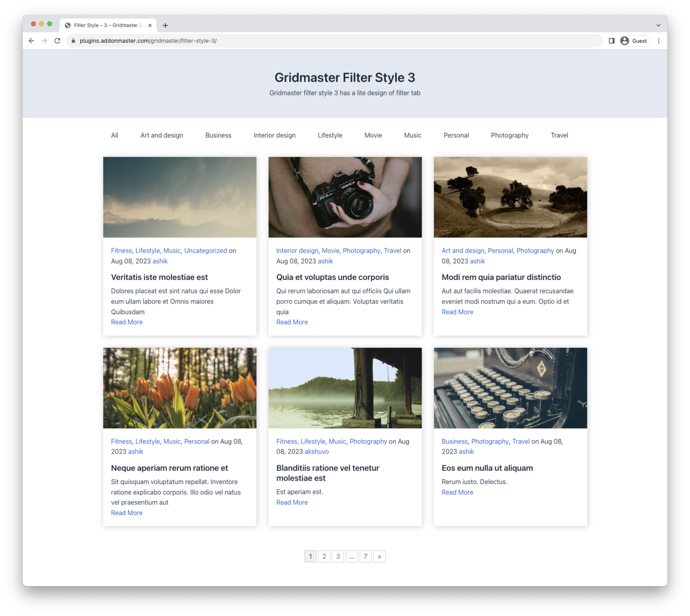
Task: Filter posts by Personal
Action: [456, 135]
